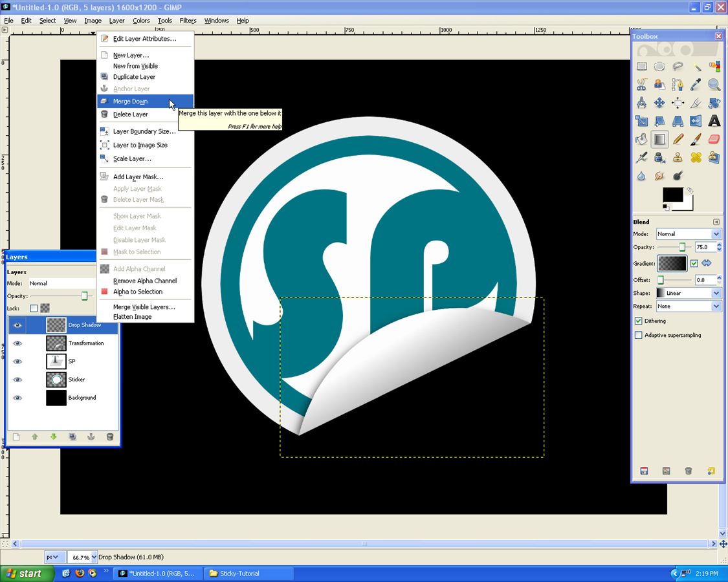Lower layer with the green down arrow
Image resolution: width=728 pixels, height=582 pixels.
pos(54,436)
